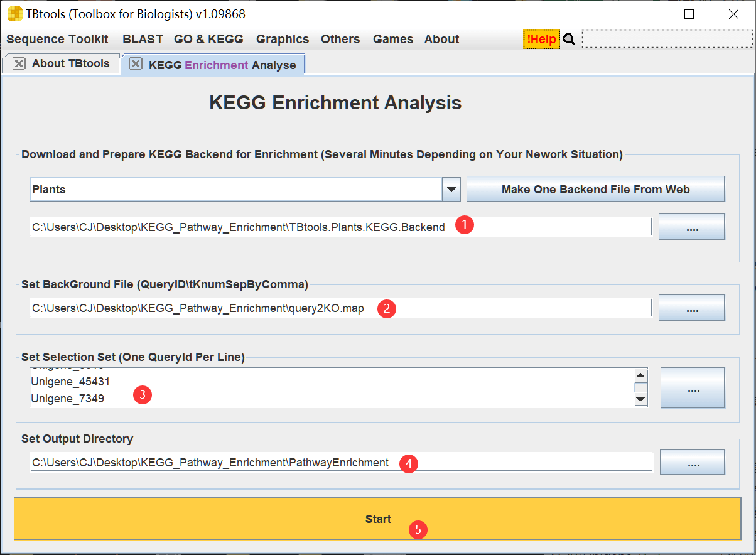Browse for the background file
The width and height of the screenshot is (756, 555).
[692, 308]
